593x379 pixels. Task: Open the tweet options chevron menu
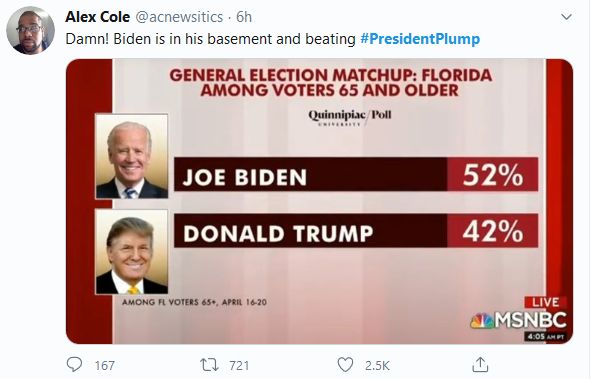click(x=566, y=17)
